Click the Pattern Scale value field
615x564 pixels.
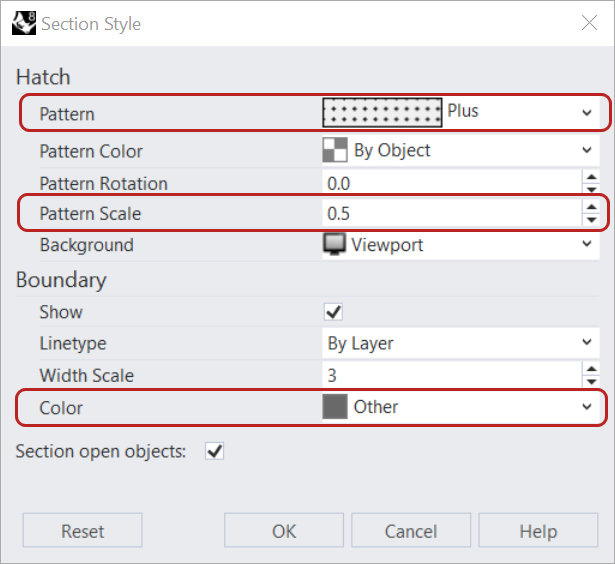point(450,214)
